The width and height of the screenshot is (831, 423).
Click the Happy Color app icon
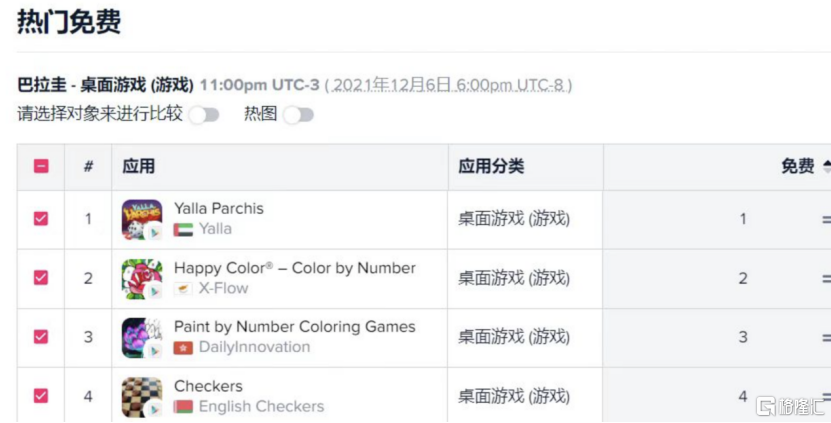(141, 278)
